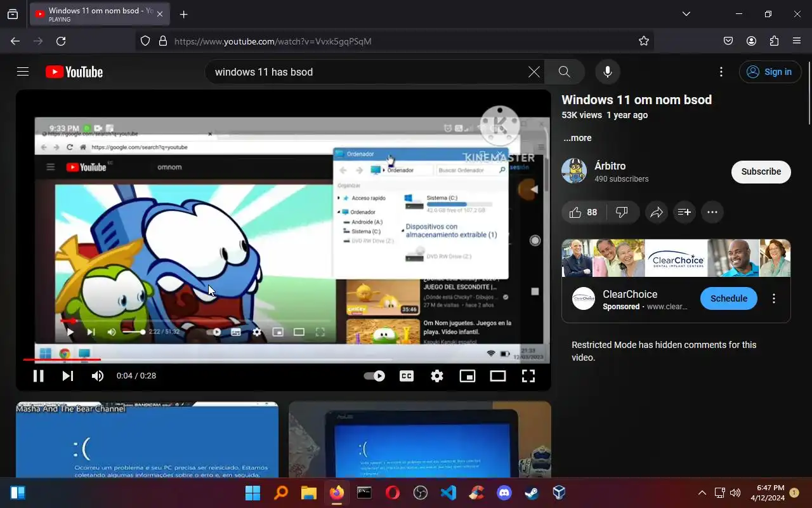
Task: Like the video with 88 likes
Action: click(x=584, y=212)
